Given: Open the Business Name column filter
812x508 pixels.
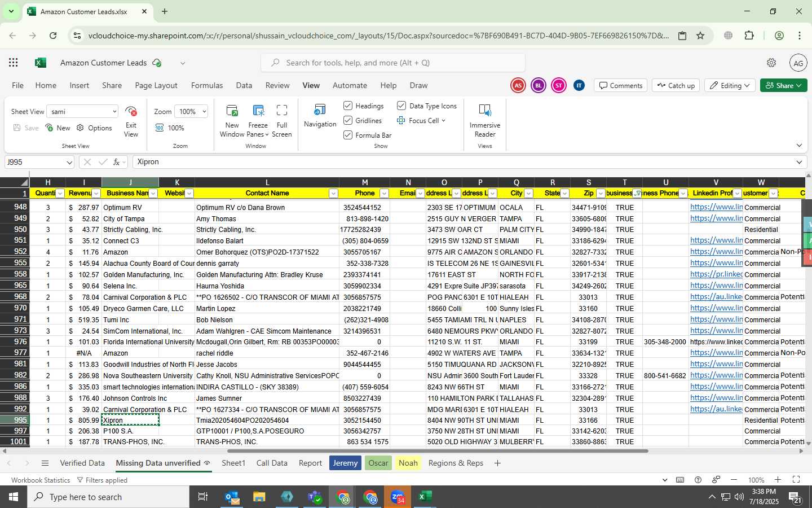Looking at the screenshot, I should tap(153, 194).
